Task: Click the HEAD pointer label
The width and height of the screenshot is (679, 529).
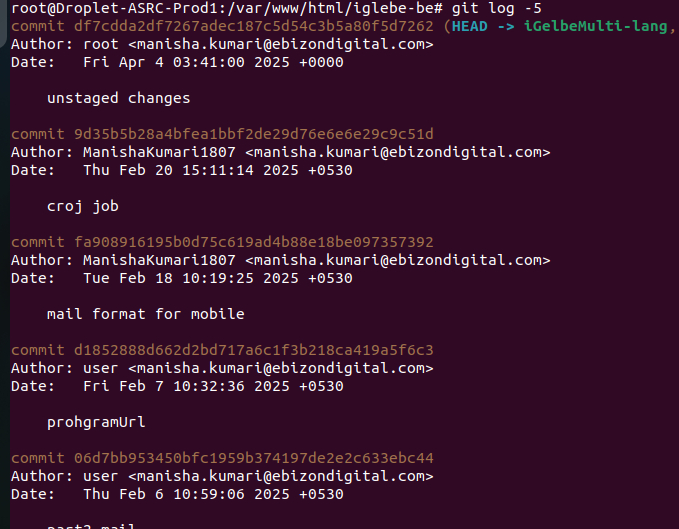Action: click(469, 26)
